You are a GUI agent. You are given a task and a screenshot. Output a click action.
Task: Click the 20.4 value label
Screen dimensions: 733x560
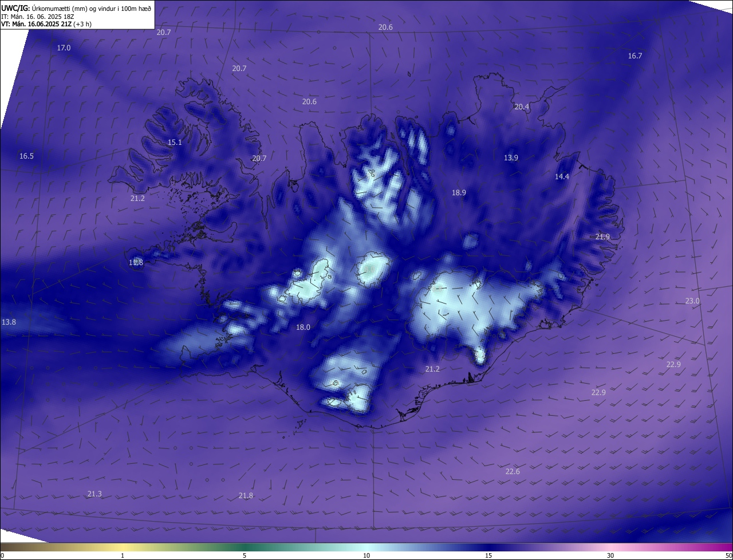coord(522,107)
